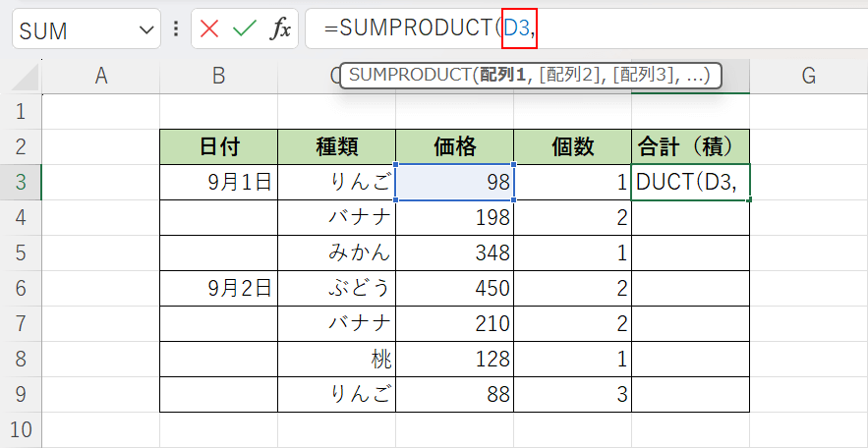
Task: Click the cell with 9月2日 date
Action: [218, 288]
